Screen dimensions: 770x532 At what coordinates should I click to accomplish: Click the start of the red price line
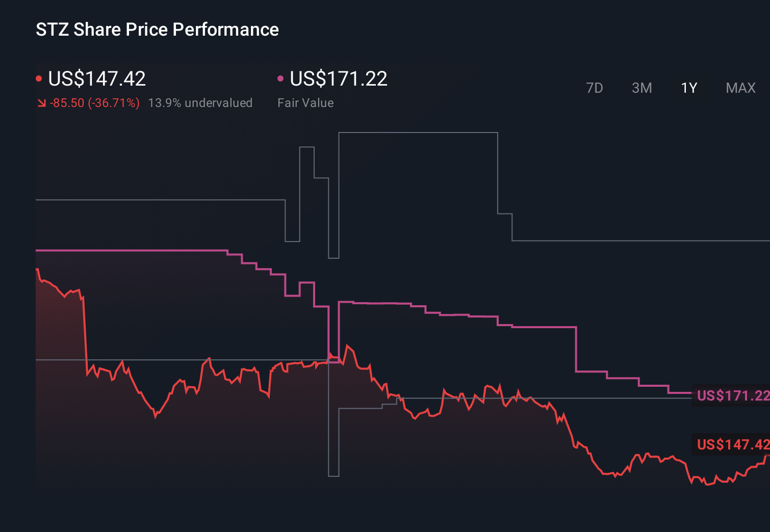[37, 269]
